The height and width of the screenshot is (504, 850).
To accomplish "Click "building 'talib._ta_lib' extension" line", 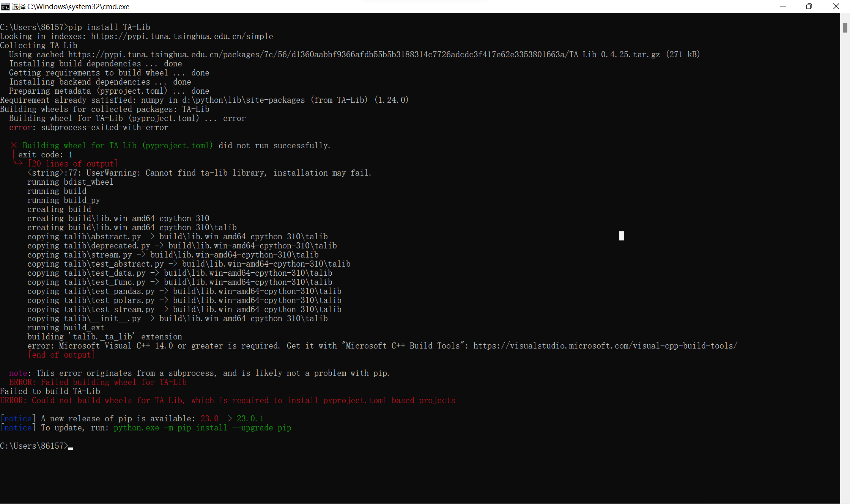I will click(104, 337).
